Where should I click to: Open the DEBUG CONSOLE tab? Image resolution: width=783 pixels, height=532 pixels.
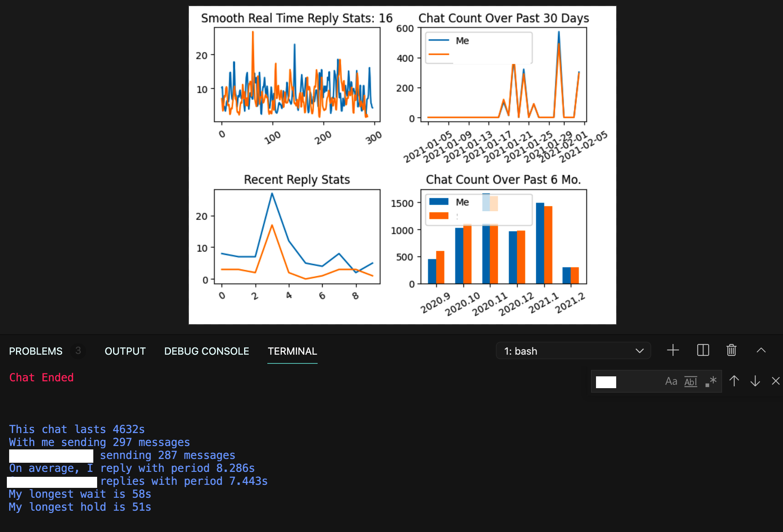click(x=206, y=351)
